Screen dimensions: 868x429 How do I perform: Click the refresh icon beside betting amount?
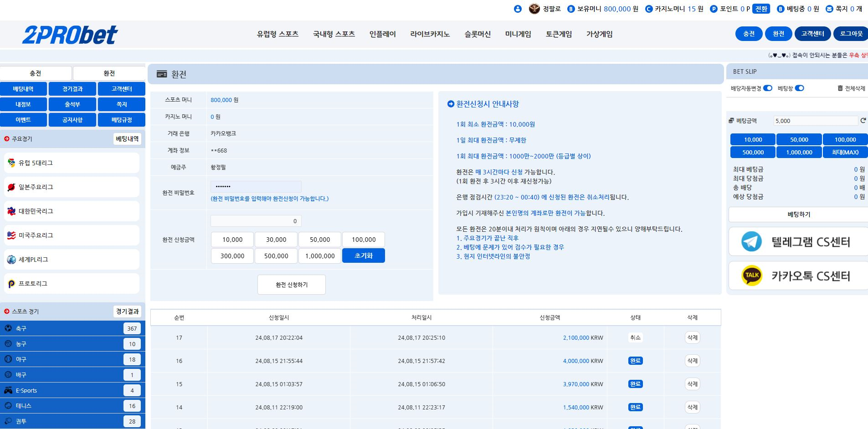pos(863,121)
